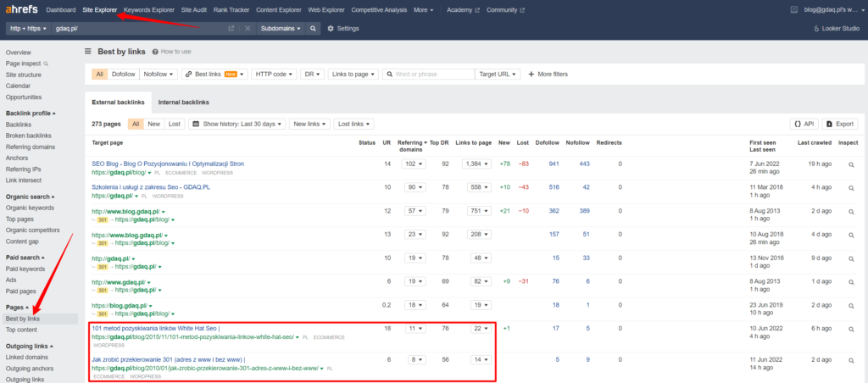The width and height of the screenshot is (868, 383).
Task: Open the hamburger menu beside Best by links
Action: pos(88,51)
